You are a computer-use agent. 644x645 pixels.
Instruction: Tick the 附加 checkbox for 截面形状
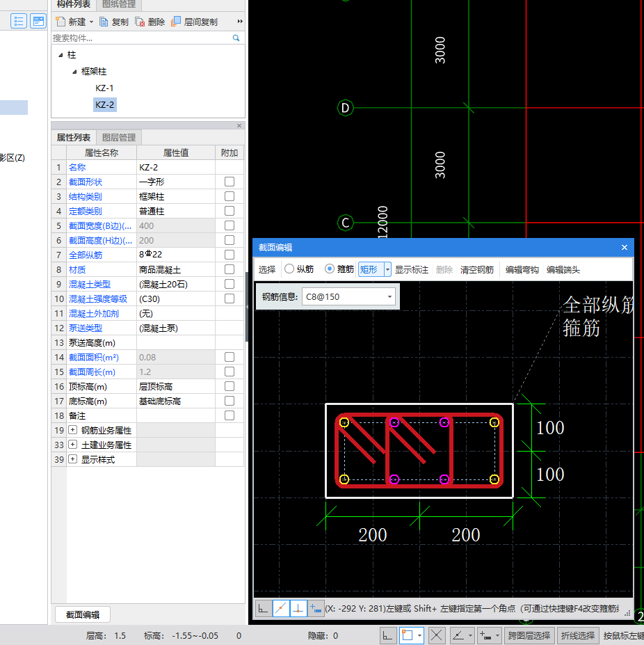point(230,182)
